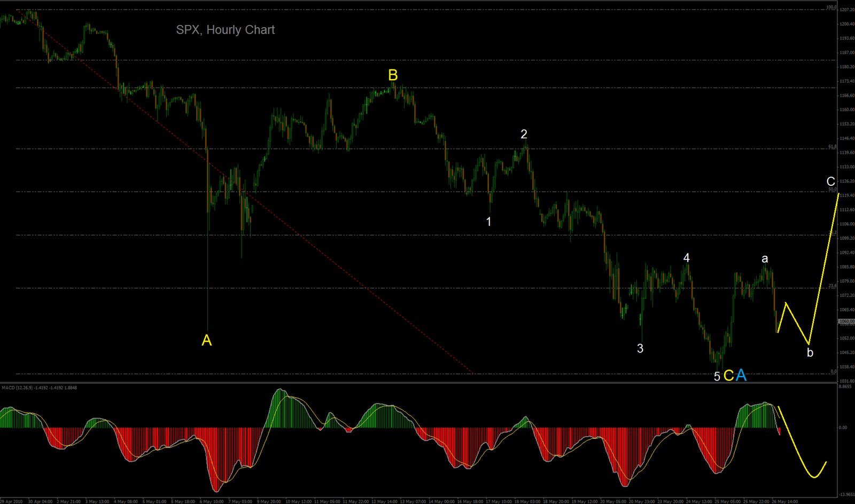This screenshot has height=504, width=855.
Task: Click the "2 May 21:00" time label
Action: 68,501
